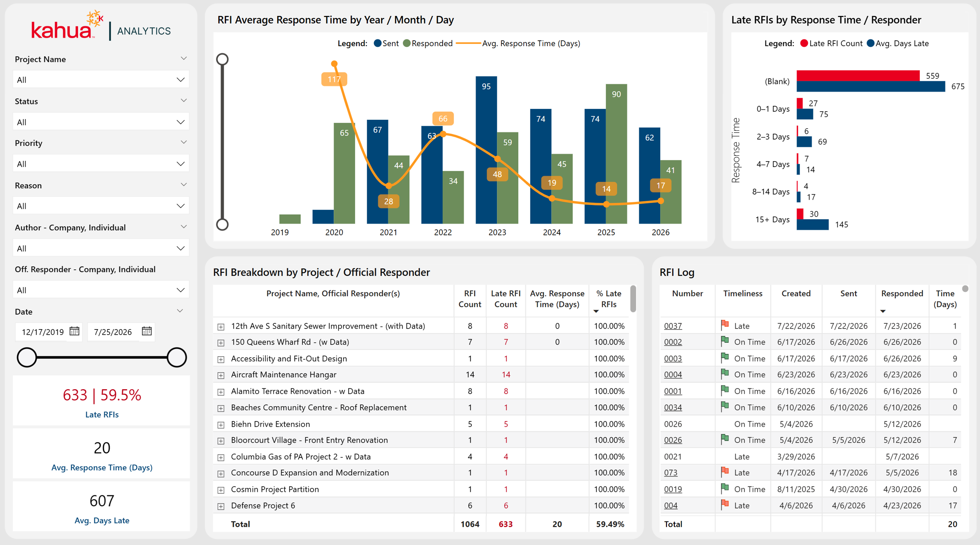Collapse the Priority slicer header chevron
The width and height of the screenshot is (980, 545).
(x=184, y=143)
